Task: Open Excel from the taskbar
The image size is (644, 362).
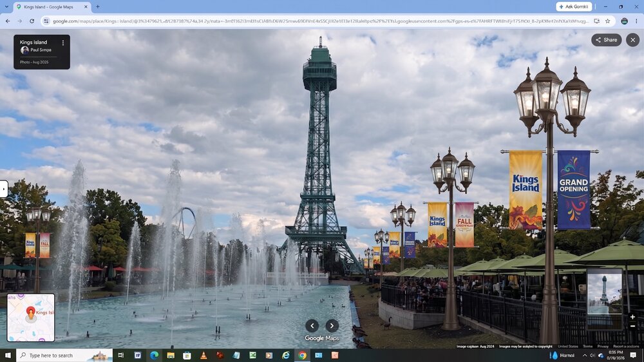Action: point(252,355)
